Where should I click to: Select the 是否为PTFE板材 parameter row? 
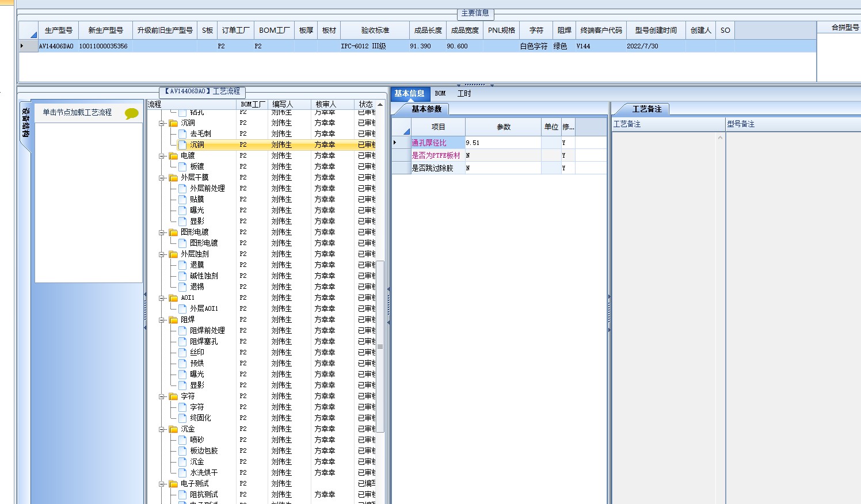tap(499, 155)
